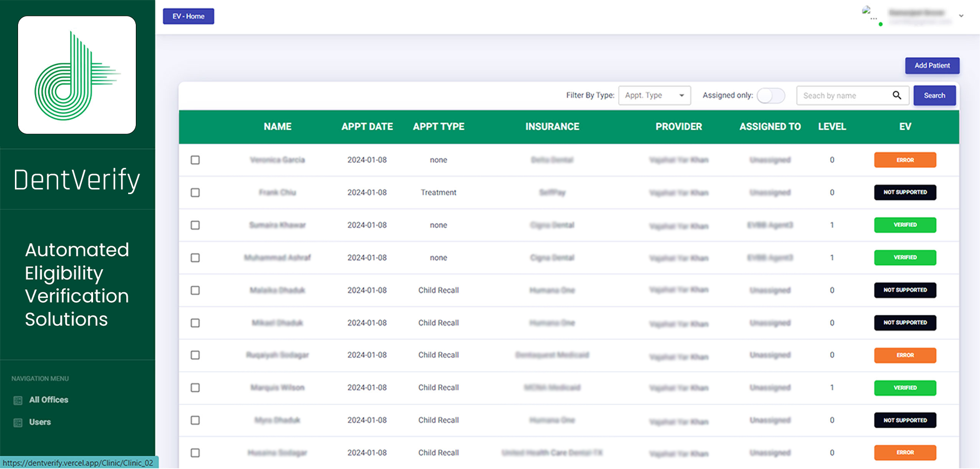The image size is (980, 469).
Task: Go to Users in navigation menu
Action: (x=40, y=422)
